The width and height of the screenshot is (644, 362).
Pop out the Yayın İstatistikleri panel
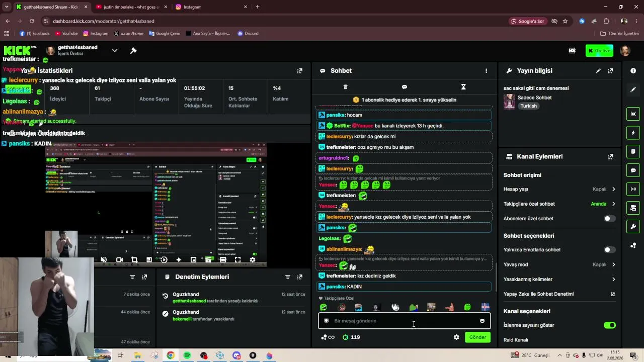tap(300, 71)
